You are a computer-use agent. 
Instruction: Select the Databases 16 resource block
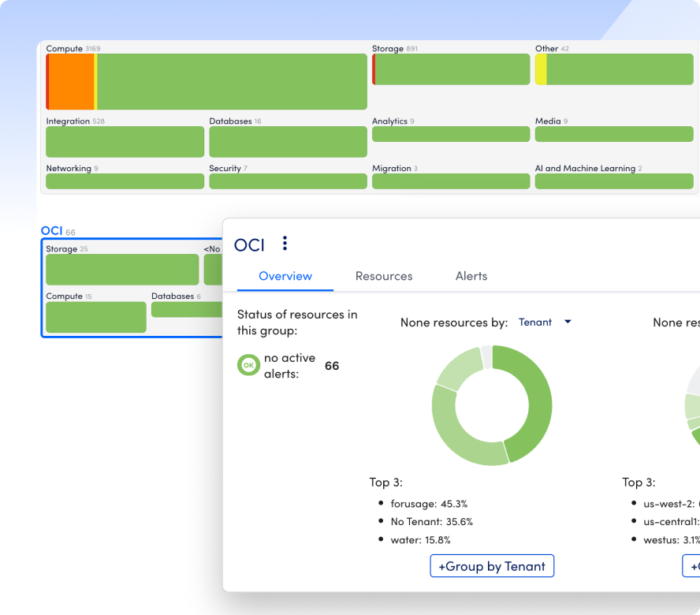click(x=288, y=142)
